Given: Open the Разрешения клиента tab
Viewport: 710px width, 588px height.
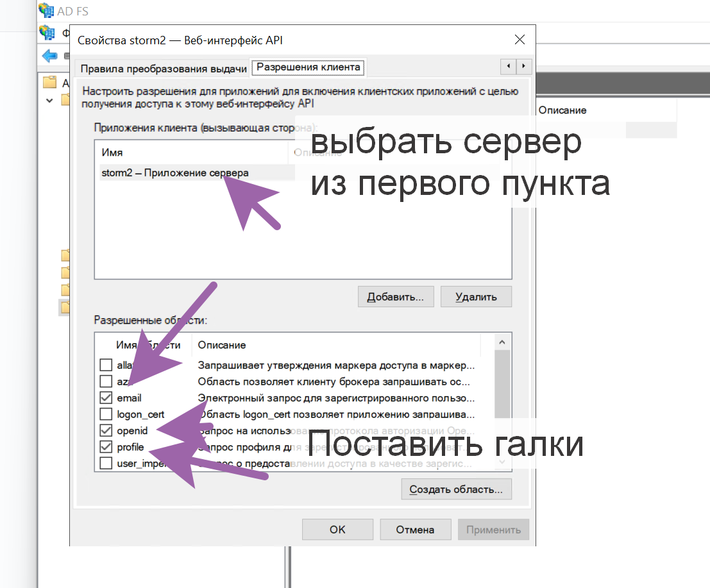Looking at the screenshot, I should (x=309, y=67).
